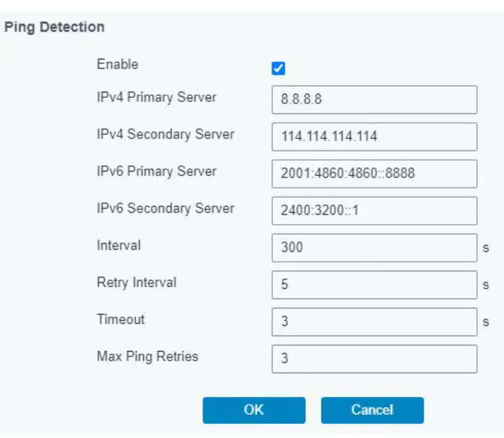The width and height of the screenshot is (504, 438).
Task: Discard changes with the Cancel button
Action: (x=372, y=410)
